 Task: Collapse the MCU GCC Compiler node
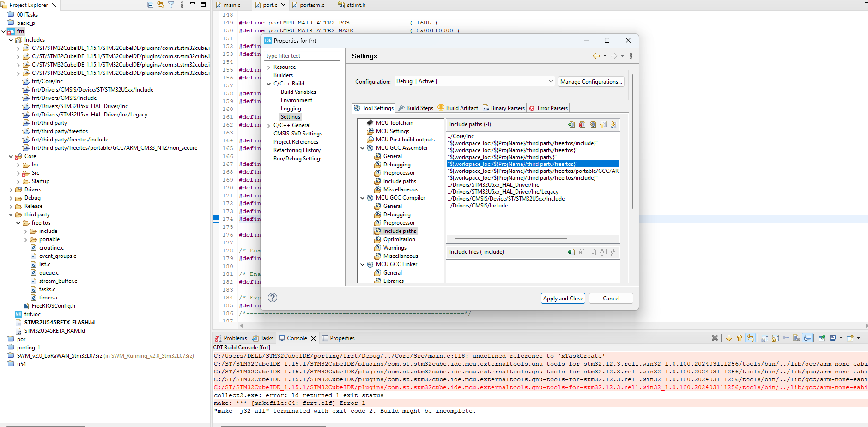coord(363,198)
